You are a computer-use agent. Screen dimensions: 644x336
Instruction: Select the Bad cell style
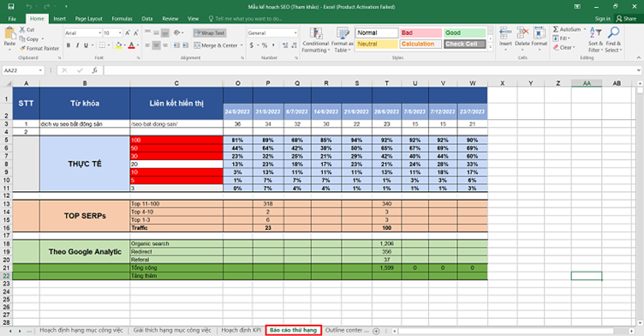[420, 33]
